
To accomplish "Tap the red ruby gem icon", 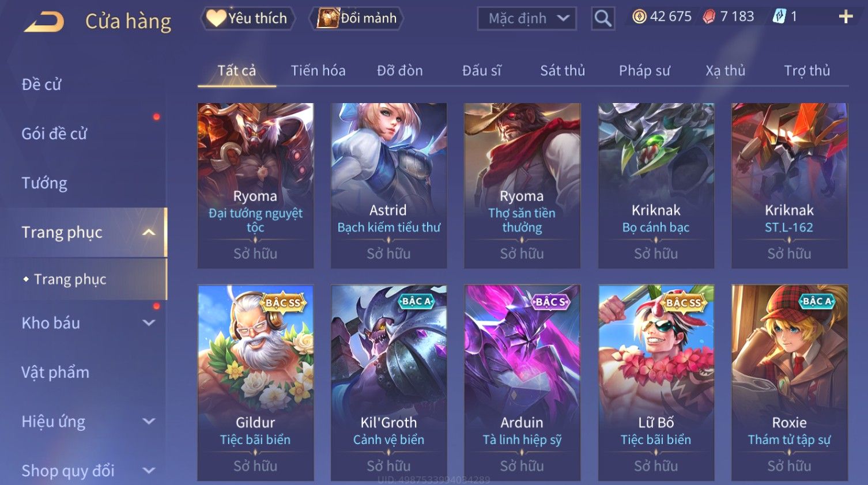I will (x=709, y=17).
